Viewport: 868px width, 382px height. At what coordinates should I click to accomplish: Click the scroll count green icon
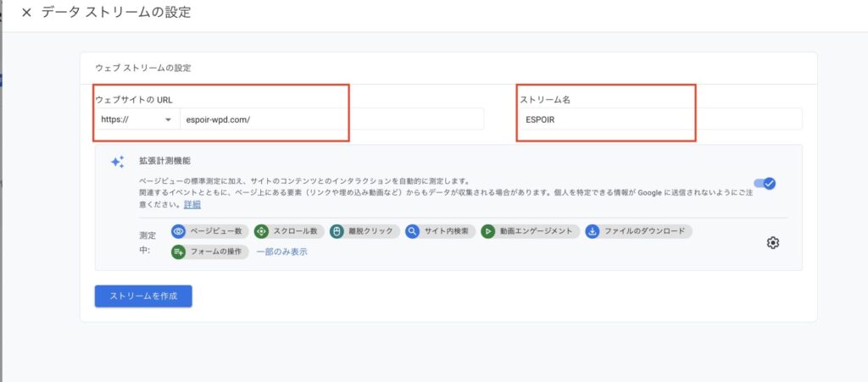point(261,231)
